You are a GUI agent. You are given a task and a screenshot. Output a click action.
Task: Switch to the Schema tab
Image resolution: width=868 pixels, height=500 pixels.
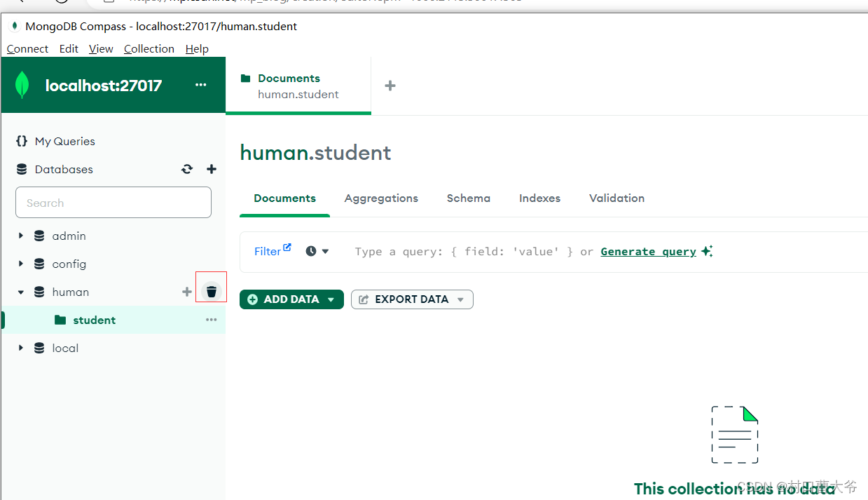point(469,198)
